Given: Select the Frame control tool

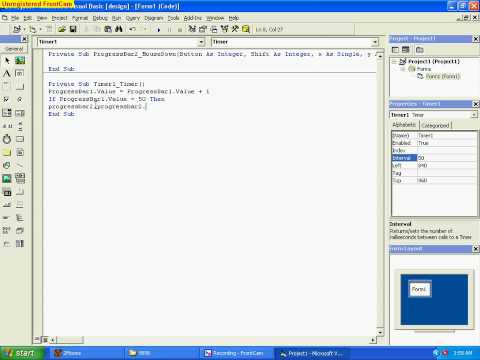Looking at the screenshot, I should 7,87.
